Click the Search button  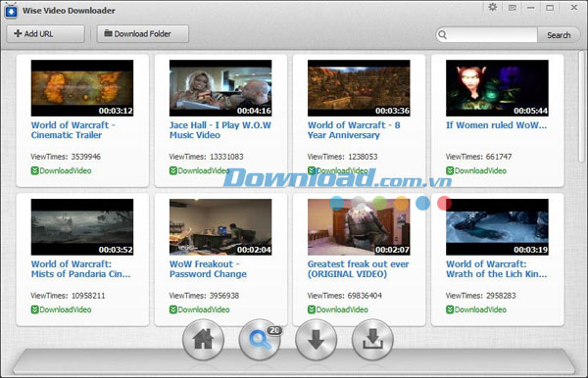click(559, 35)
